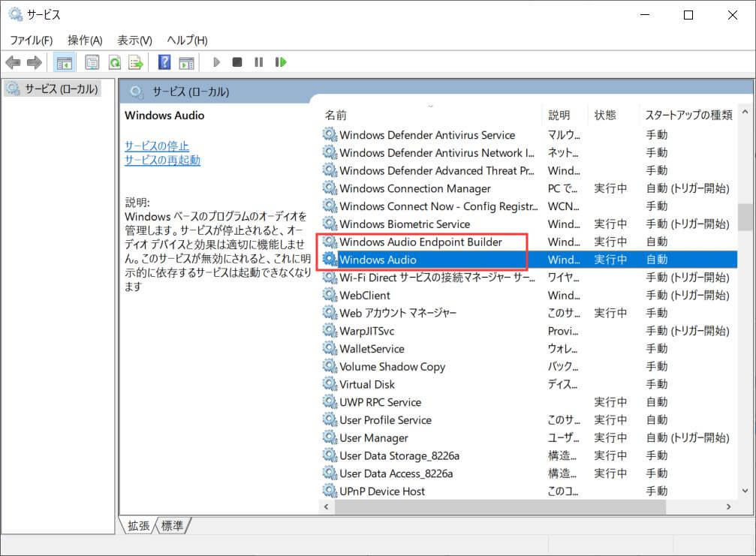The width and height of the screenshot is (756, 556).
Task: Click the サービスの再起動 link
Action: click(x=162, y=160)
